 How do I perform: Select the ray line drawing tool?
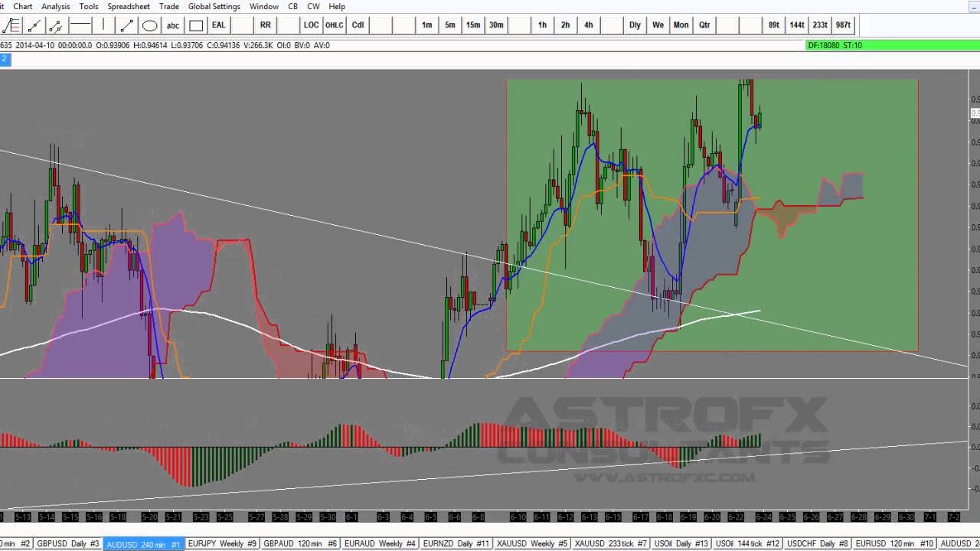click(x=34, y=25)
